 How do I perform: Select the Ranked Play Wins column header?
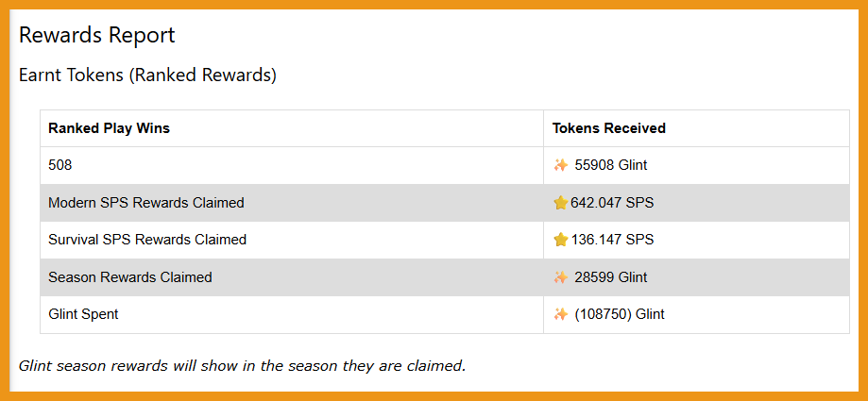pyautogui.click(x=109, y=128)
